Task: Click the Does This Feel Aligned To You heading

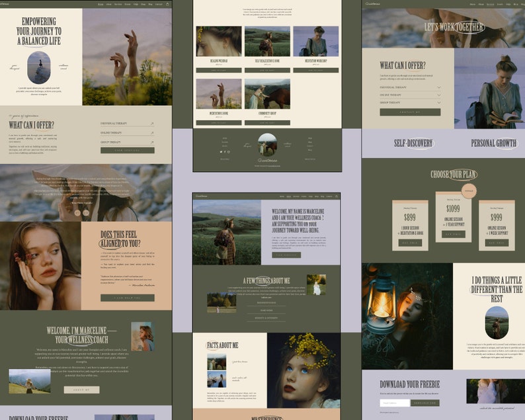Action: pos(120,239)
